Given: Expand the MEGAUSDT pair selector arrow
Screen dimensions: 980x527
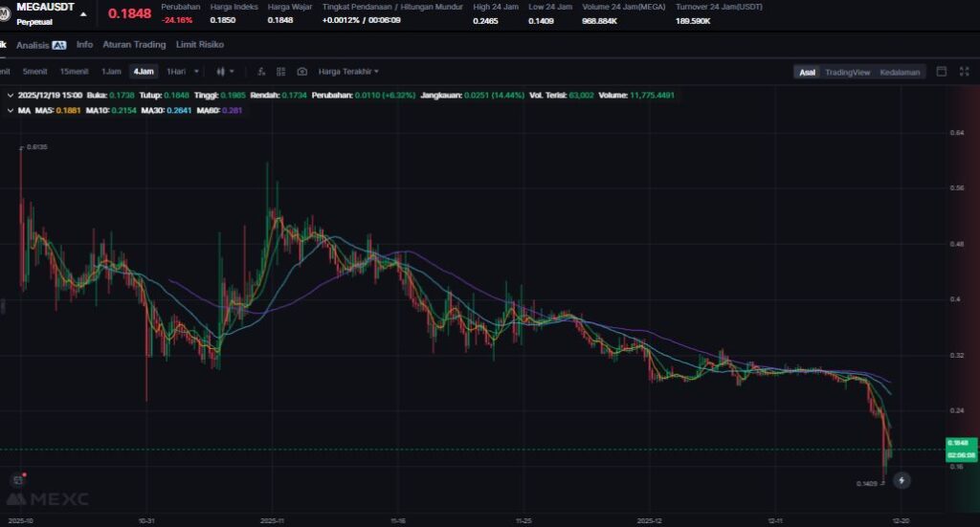Looking at the screenshot, I should [x=84, y=14].
